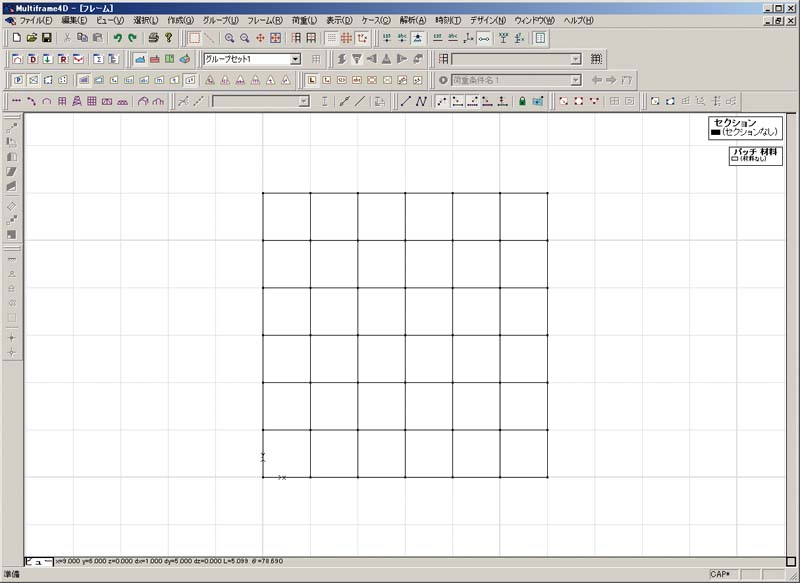
Task: Select the ビュー tab at bottom left
Action: coord(39,561)
